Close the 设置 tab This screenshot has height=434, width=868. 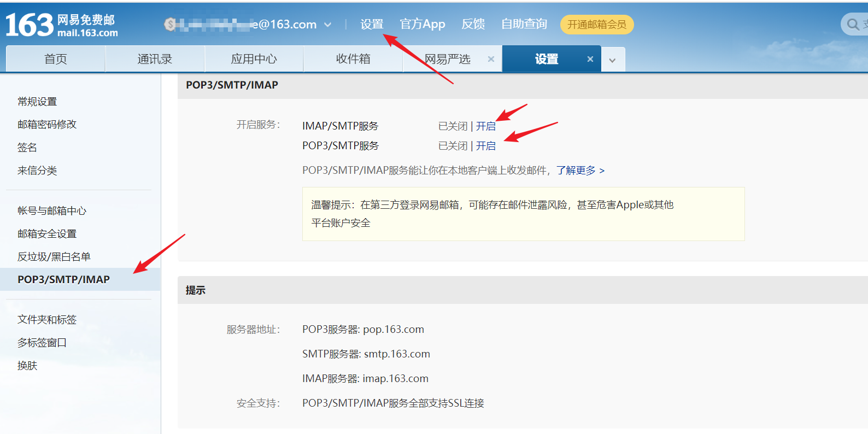click(590, 59)
